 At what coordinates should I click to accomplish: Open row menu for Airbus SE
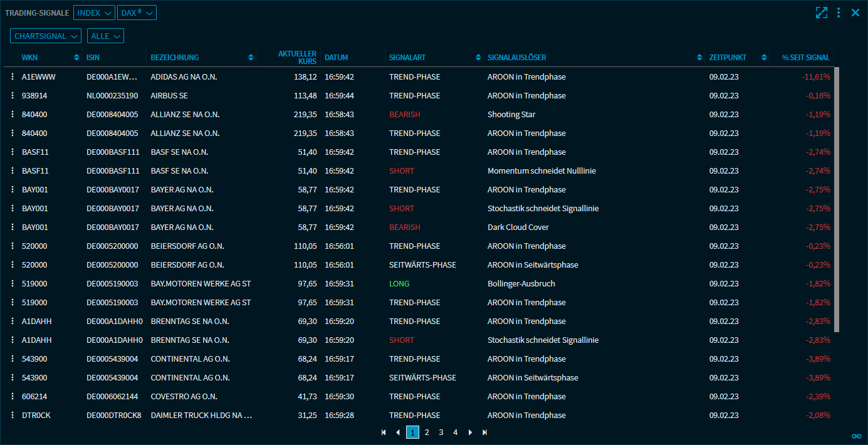tap(12, 96)
